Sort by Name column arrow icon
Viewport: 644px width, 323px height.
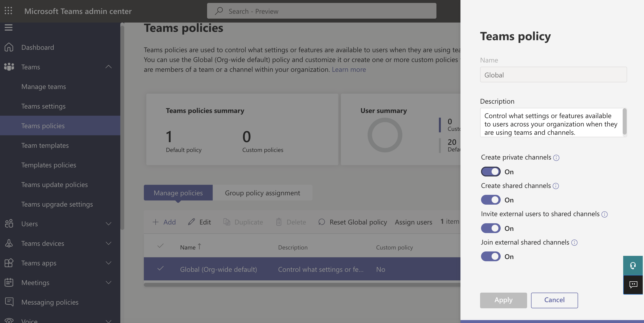click(199, 247)
